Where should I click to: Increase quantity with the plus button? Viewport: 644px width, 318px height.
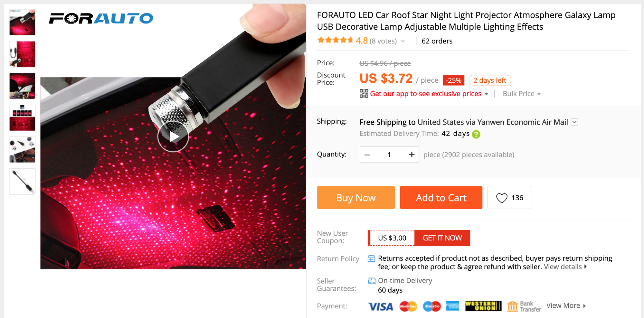pyautogui.click(x=412, y=154)
